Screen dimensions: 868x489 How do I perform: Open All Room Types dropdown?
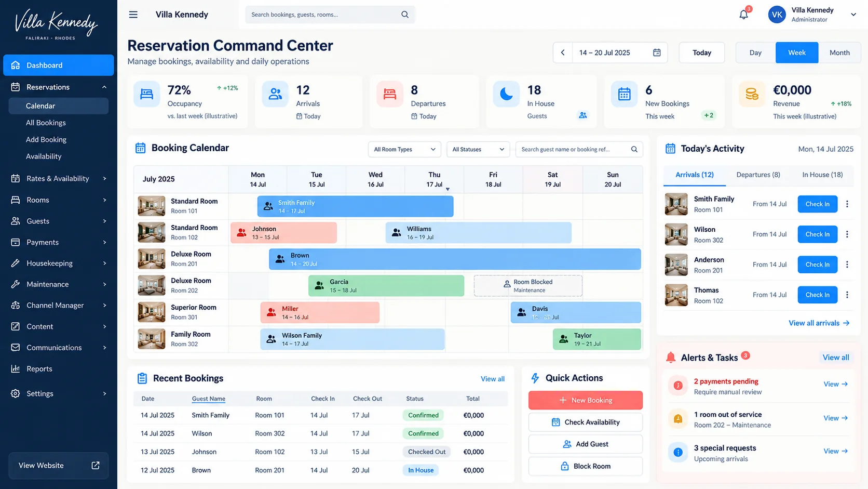[404, 149]
